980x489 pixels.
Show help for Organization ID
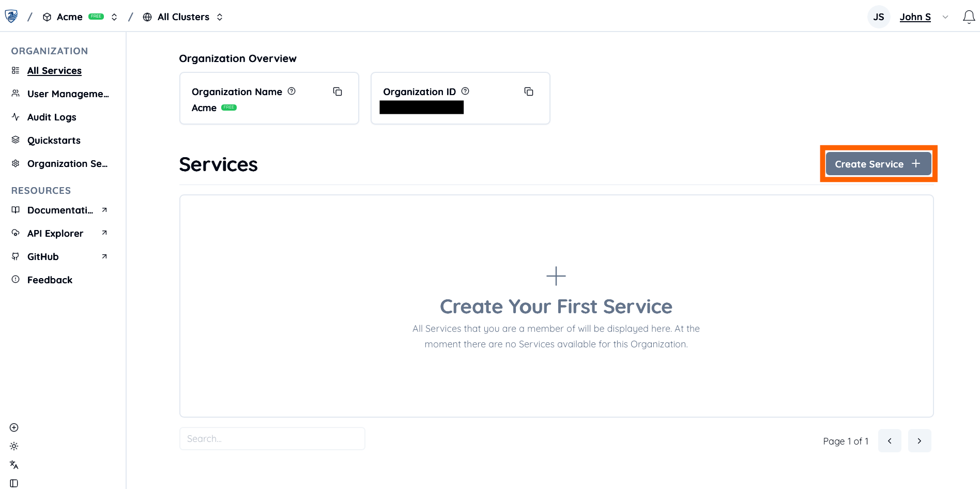pos(465,91)
